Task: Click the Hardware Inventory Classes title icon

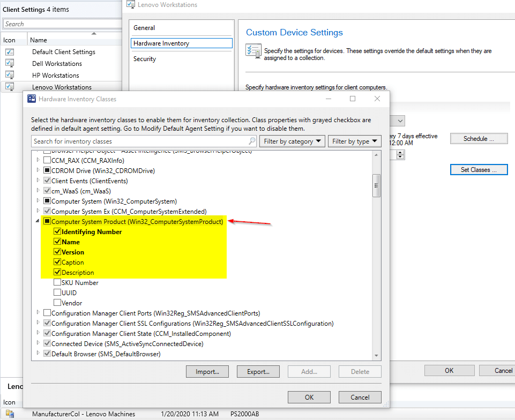Action: click(x=32, y=99)
